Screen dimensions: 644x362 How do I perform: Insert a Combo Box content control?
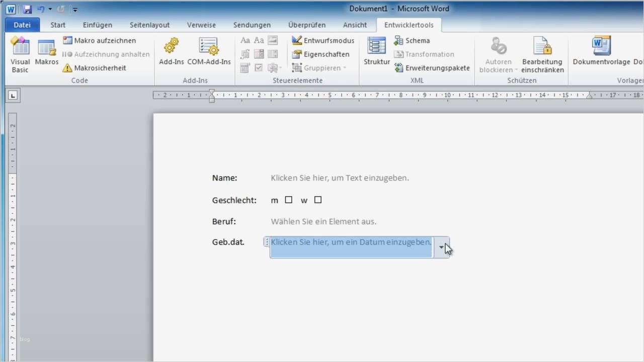[x=259, y=54]
